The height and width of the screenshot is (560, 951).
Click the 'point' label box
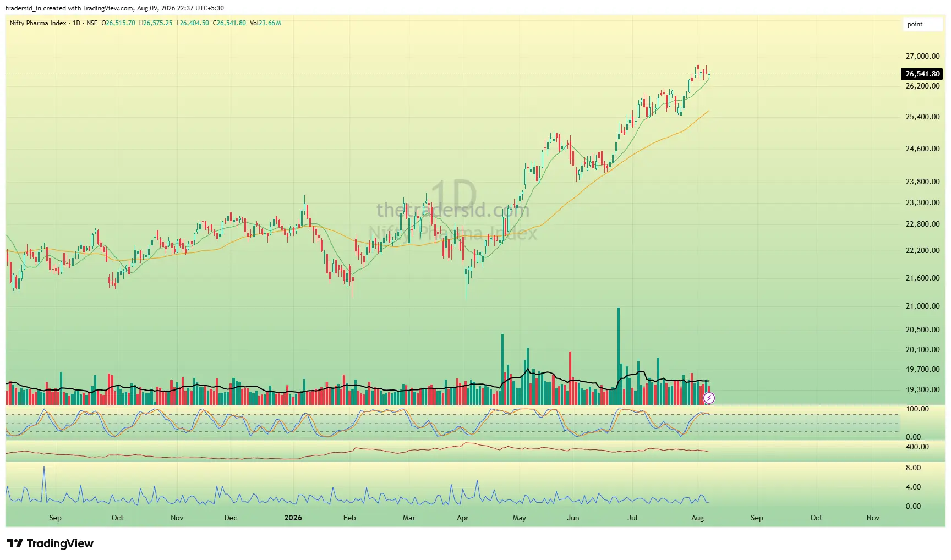point(922,24)
